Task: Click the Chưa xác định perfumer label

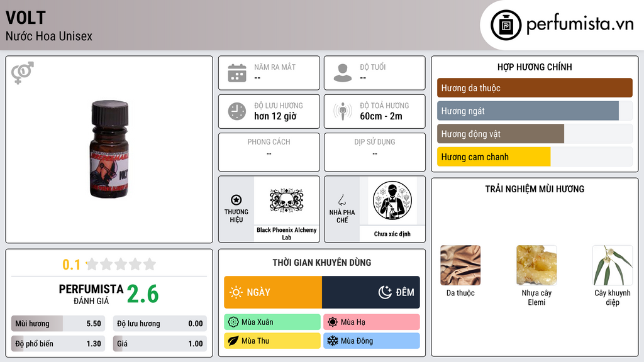Action: [x=392, y=234]
